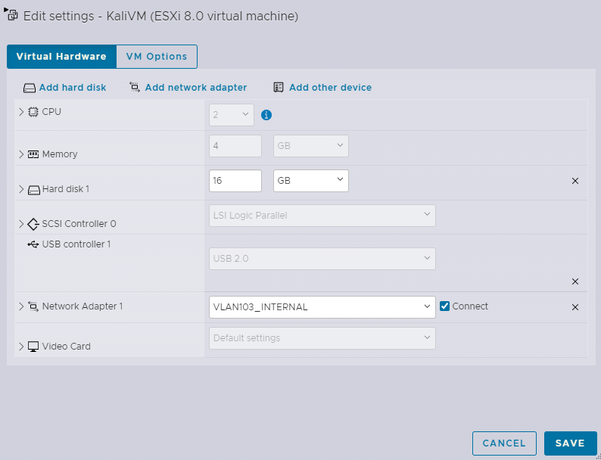Expand the Hard disk 1 row
The width and height of the screenshot is (601, 460).
click(x=21, y=188)
